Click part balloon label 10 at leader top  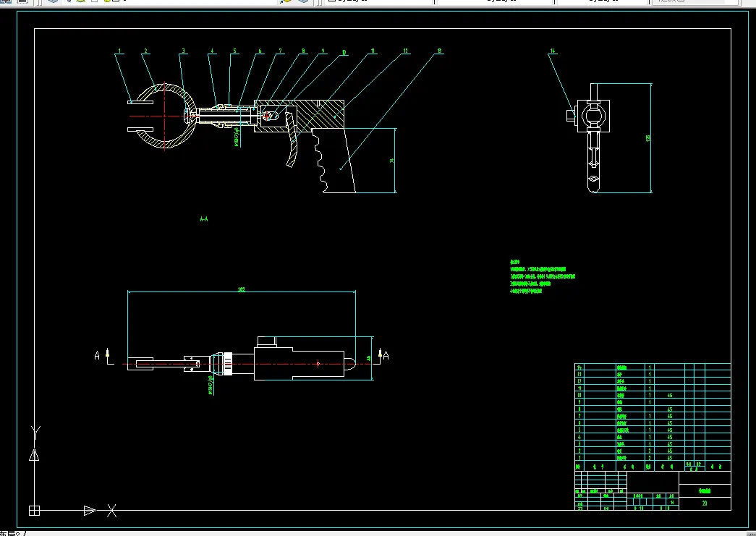tap(344, 52)
